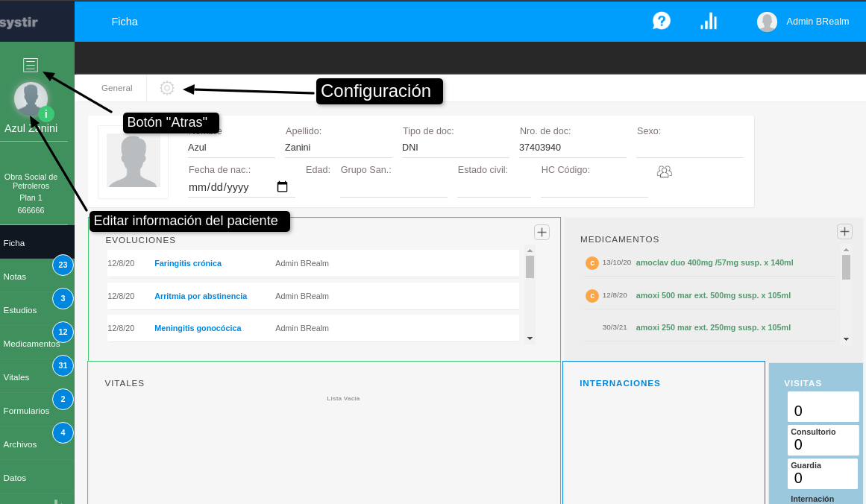Viewport: 866px width, 504px height.
Task: Open the Faringitis crónica evolution
Action: tap(188, 263)
